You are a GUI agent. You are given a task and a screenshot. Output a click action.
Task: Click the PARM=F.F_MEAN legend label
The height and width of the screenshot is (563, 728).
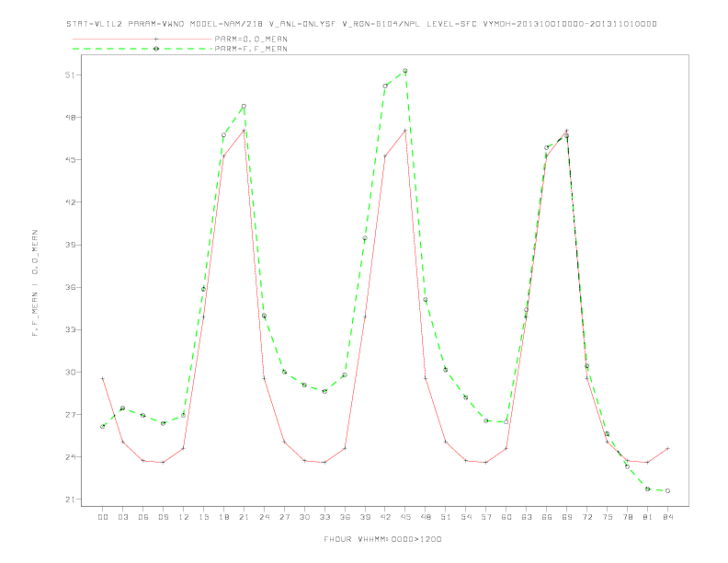pyautogui.click(x=251, y=49)
